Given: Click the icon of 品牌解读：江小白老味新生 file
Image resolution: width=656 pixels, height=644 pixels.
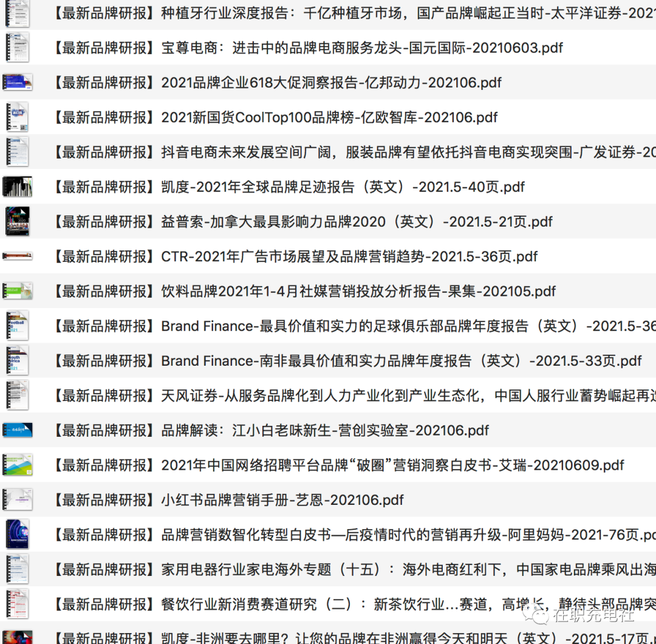Looking at the screenshot, I should pos(17,430).
